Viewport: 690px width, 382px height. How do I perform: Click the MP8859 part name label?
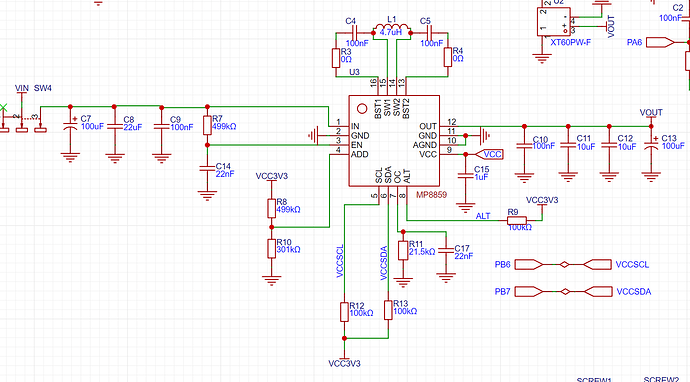pyautogui.click(x=431, y=195)
